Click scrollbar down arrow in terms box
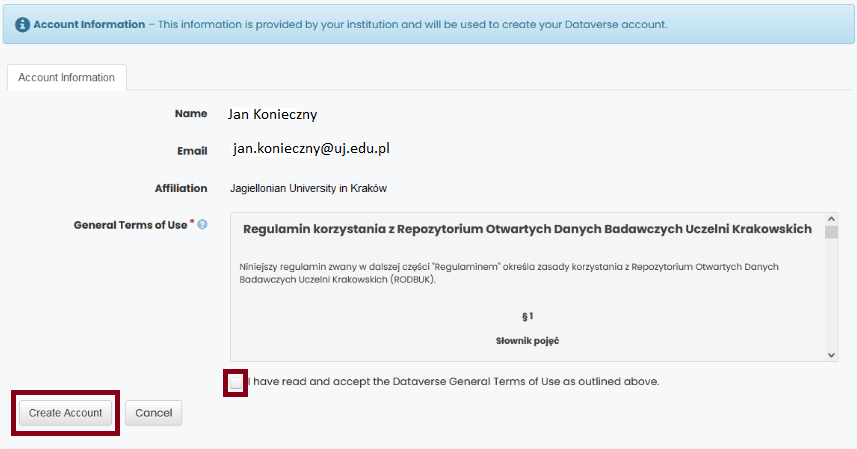The height and width of the screenshot is (449, 857). (831, 355)
